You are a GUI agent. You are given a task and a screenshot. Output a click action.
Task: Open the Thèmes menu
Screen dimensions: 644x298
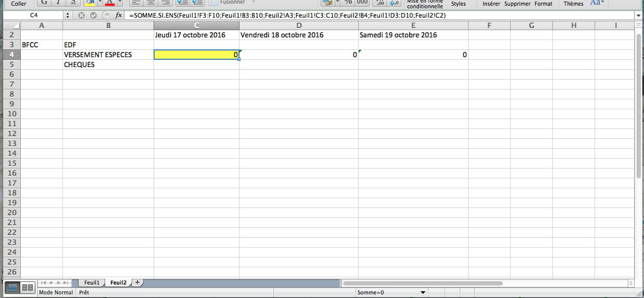[573, 4]
